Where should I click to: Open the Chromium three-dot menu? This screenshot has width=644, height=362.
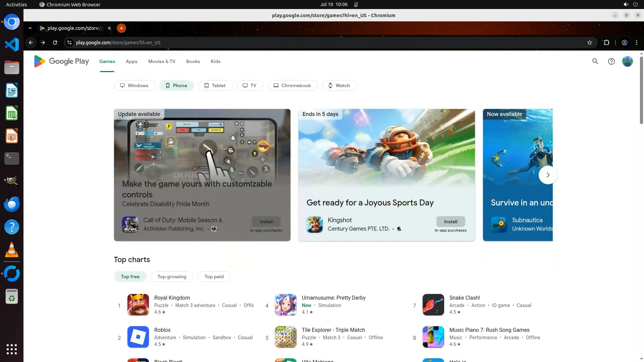[x=636, y=43]
